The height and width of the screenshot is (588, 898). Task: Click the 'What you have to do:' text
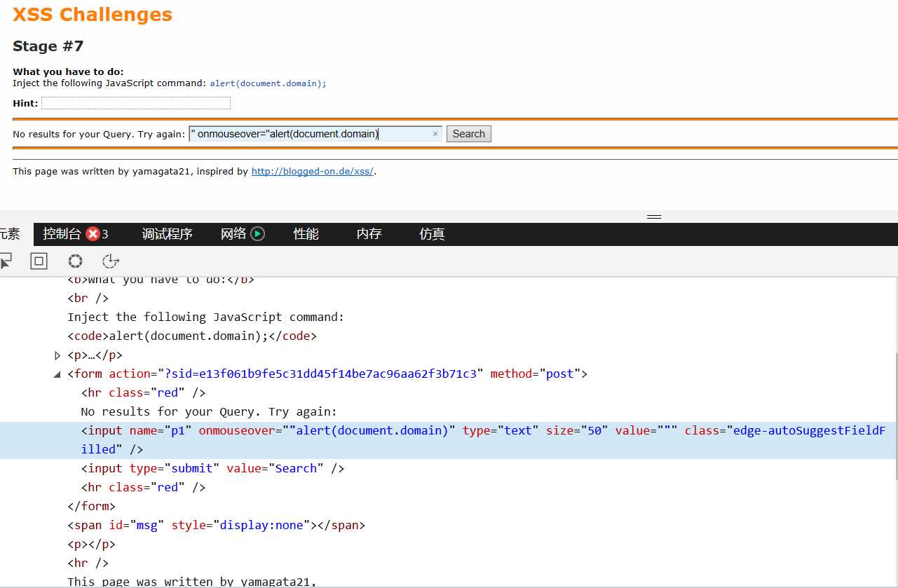[x=68, y=71]
